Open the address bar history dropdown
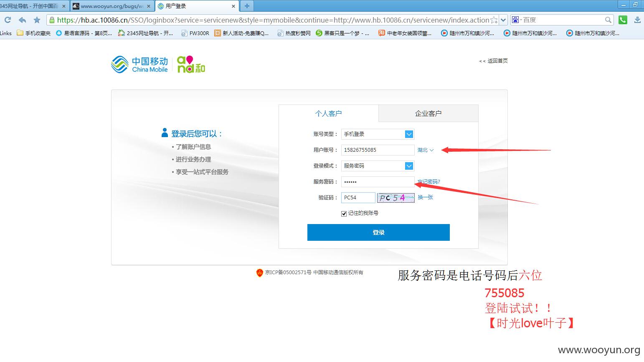Image resolution: width=644 pixels, height=362 pixels. click(503, 20)
